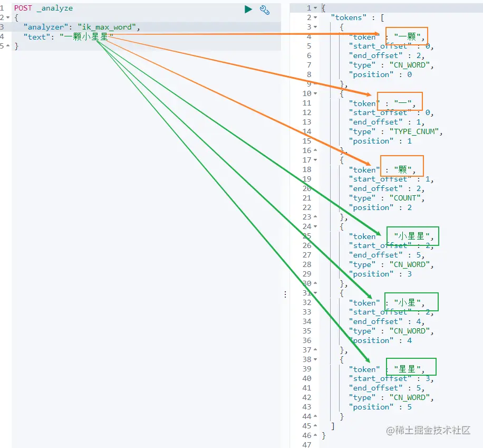Select the "一颗" token value
The height and width of the screenshot is (448, 483).
(407, 37)
